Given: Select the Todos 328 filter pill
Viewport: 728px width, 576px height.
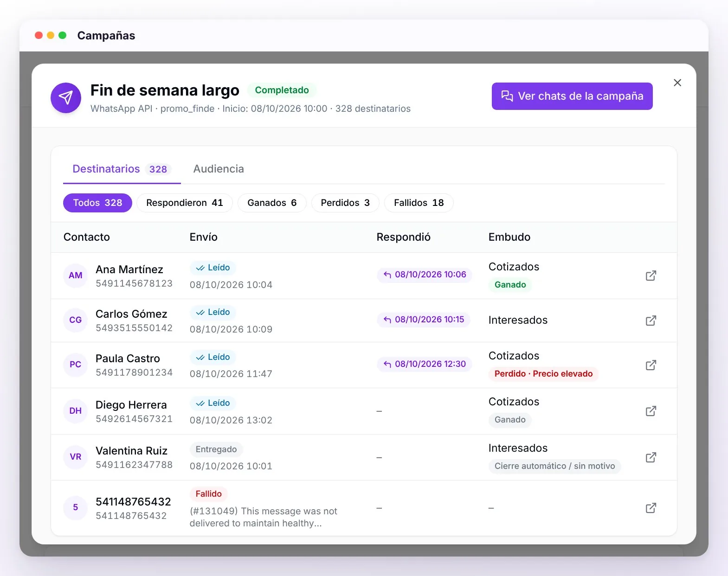Looking at the screenshot, I should [97, 203].
